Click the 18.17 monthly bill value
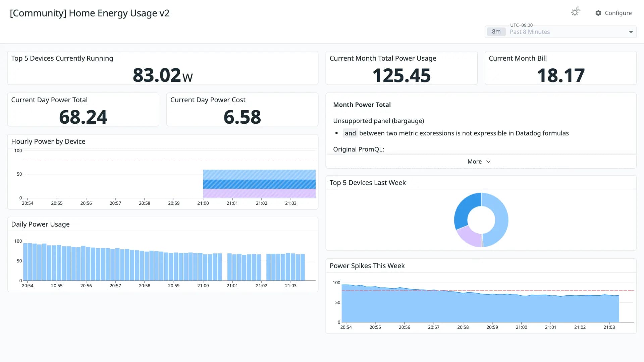644x362 pixels. [x=561, y=75]
